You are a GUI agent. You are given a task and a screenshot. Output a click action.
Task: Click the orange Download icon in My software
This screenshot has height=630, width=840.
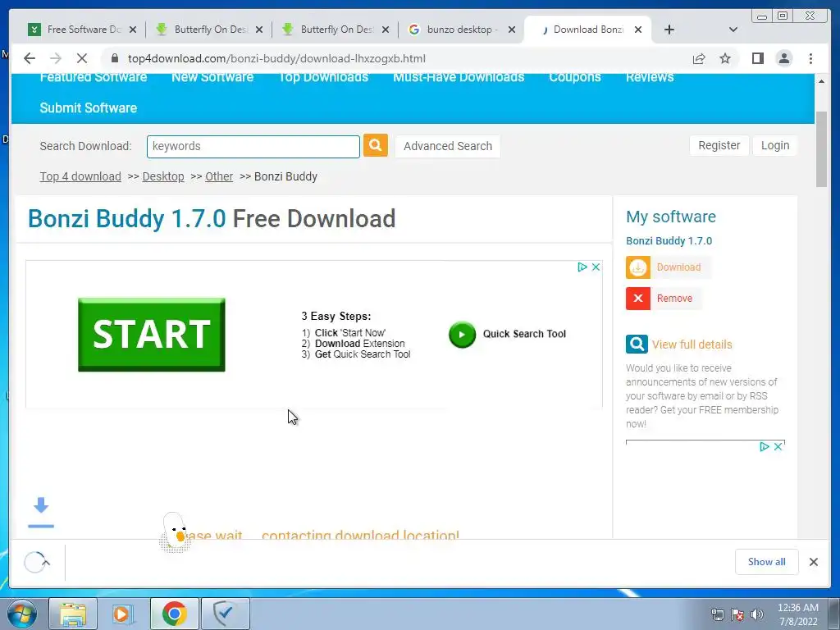tap(638, 267)
